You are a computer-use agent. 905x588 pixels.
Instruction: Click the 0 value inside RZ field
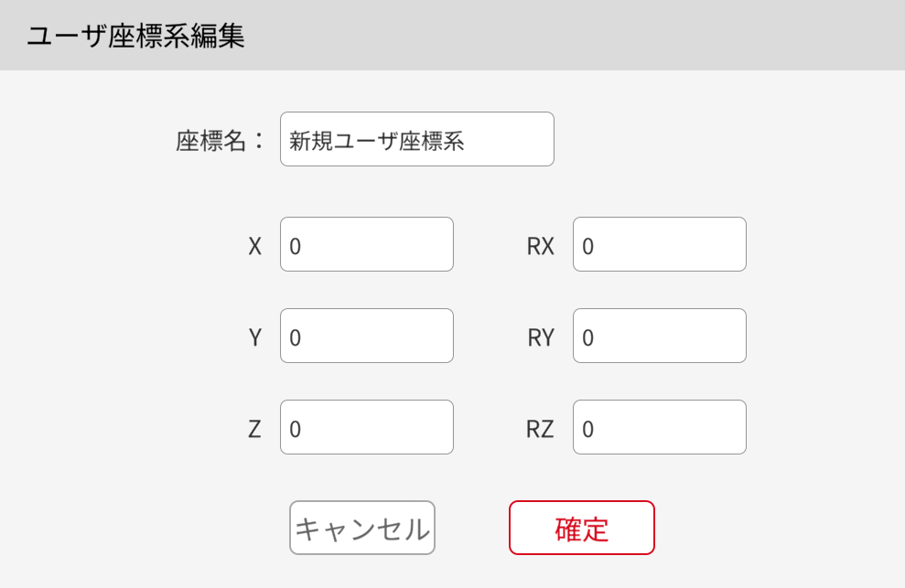tap(588, 430)
